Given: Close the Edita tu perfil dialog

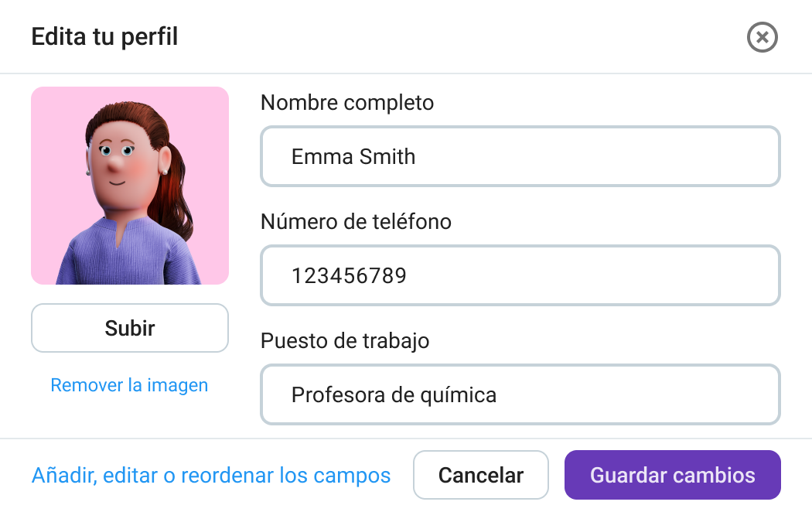Looking at the screenshot, I should [x=762, y=37].
